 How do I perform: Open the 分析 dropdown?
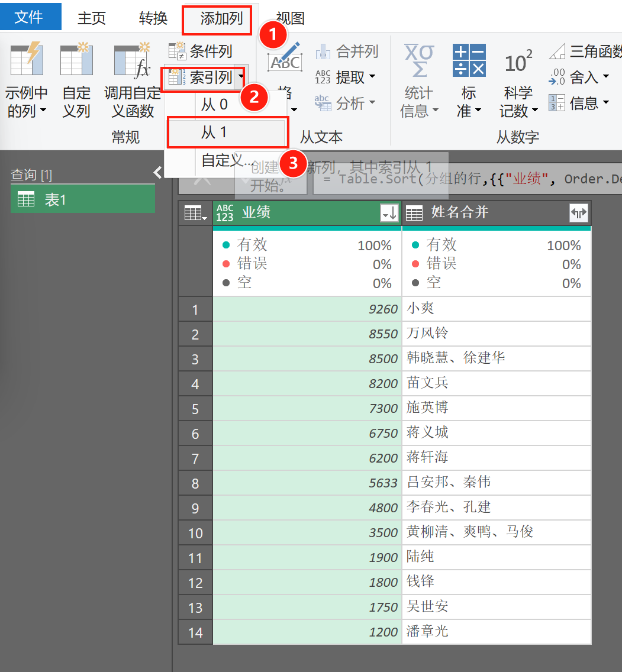345,103
